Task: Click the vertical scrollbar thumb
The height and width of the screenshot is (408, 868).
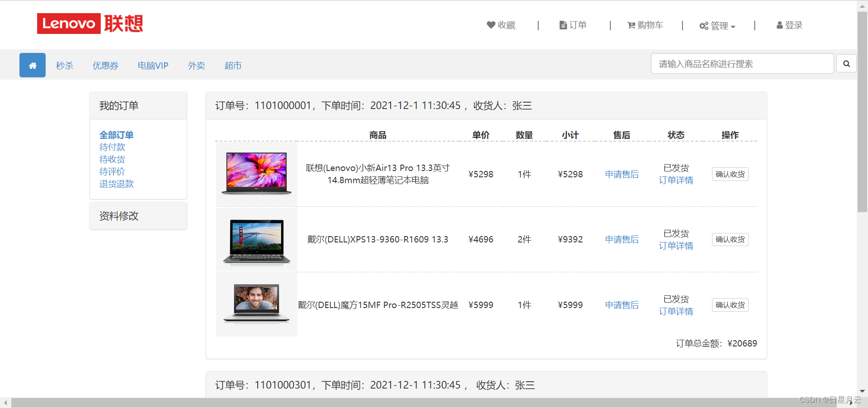Action: [862, 112]
